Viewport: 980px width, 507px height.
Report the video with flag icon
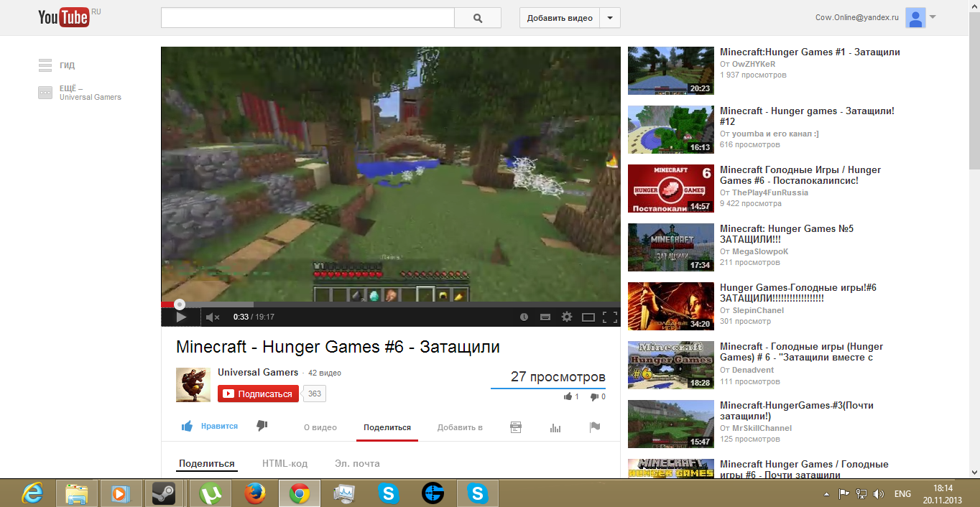(x=595, y=427)
